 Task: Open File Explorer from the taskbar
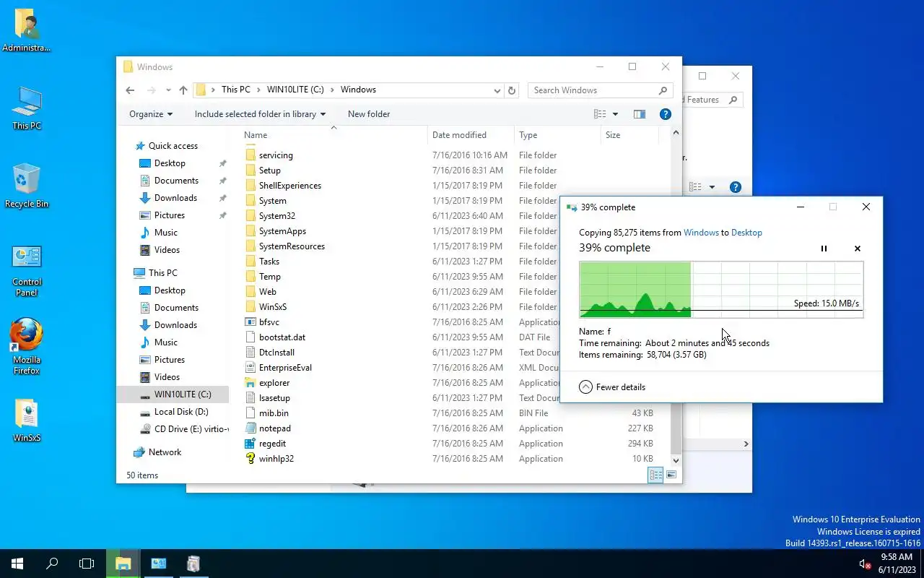pos(123,564)
